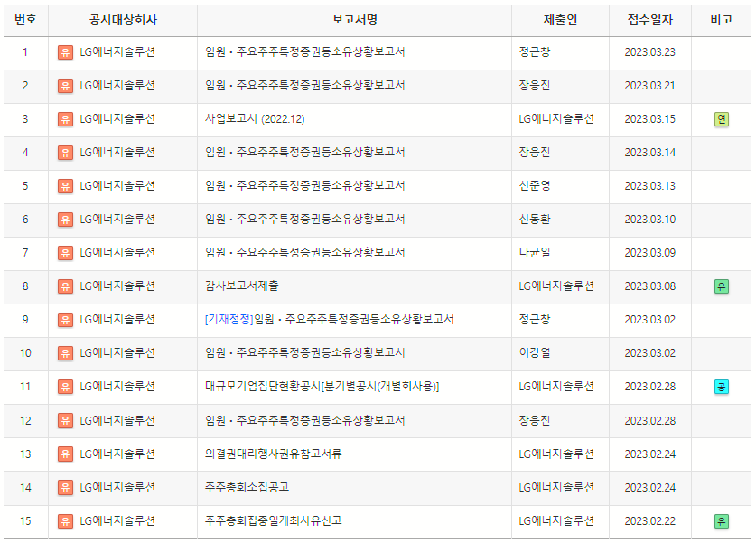Click the cyan 공 remark badge in row 11

click(722, 388)
